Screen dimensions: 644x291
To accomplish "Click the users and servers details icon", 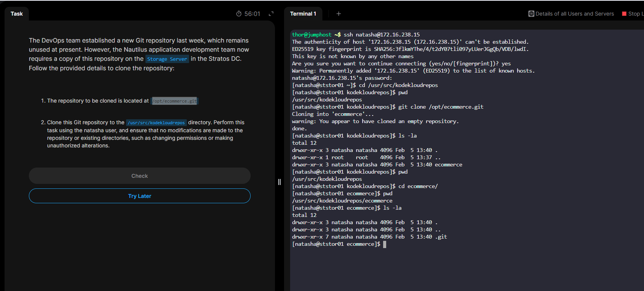I will pyautogui.click(x=531, y=14).
